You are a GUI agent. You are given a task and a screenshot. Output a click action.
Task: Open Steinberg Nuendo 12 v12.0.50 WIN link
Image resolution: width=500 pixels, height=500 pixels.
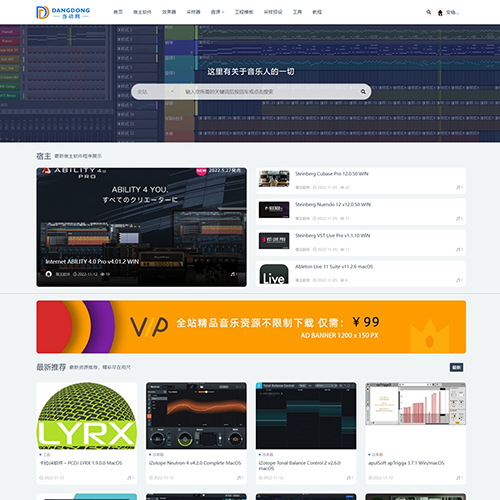tap(333, 205)
